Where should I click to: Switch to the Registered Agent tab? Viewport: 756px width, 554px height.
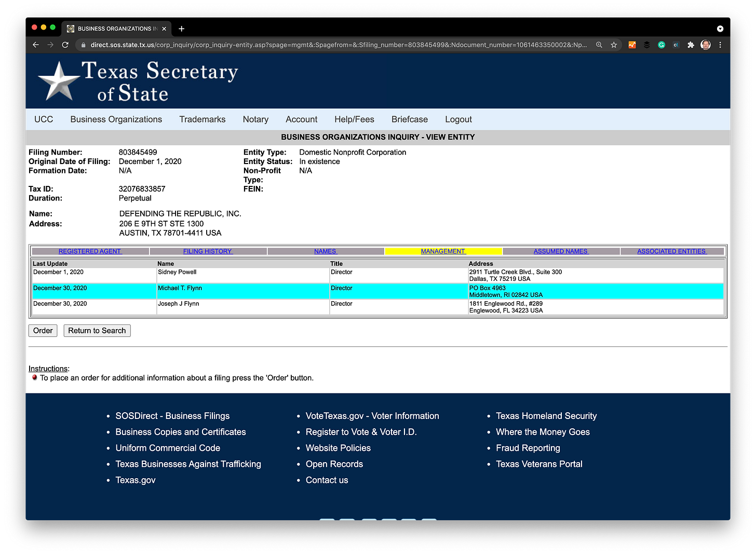90,251
